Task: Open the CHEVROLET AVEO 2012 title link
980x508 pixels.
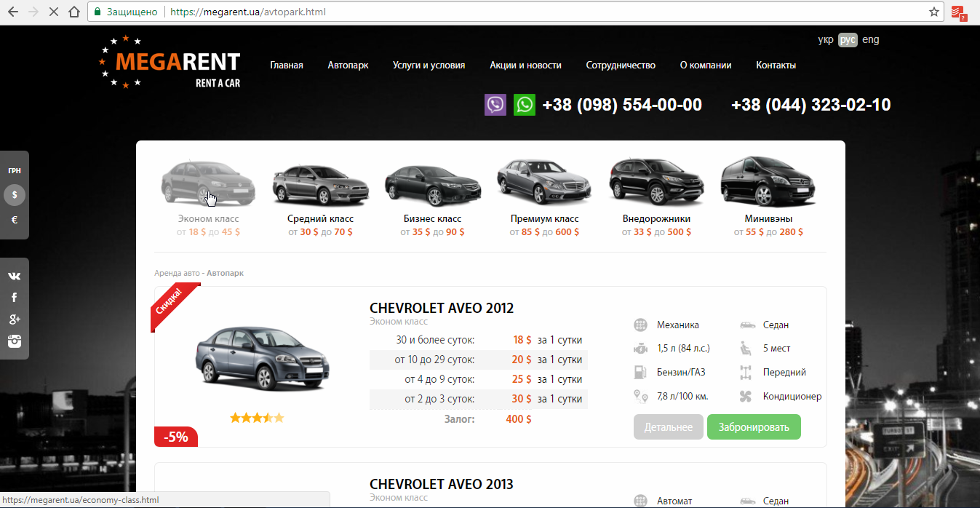Action: [x=442, y=308]
